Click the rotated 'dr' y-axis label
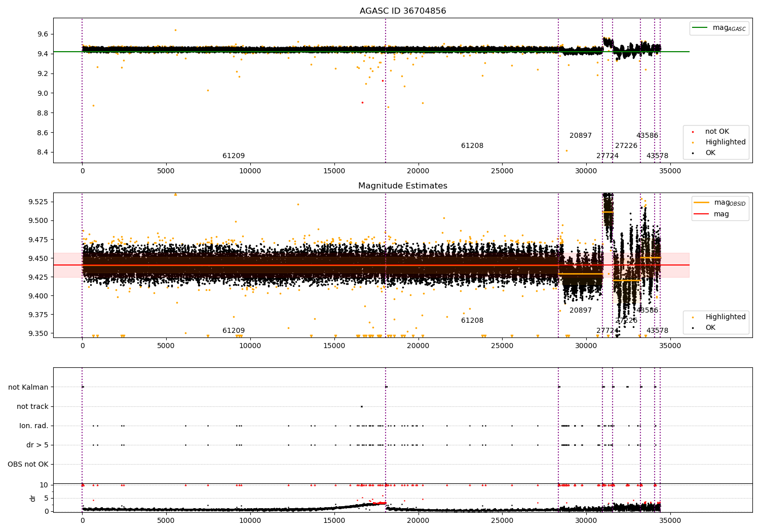The width and height of the screenshot is (760, 532). click(x=33, y=498)
